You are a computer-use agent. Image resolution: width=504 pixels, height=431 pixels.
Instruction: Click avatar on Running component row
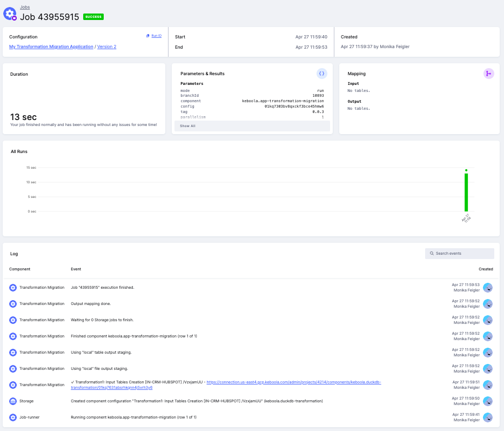coord(488,417)
